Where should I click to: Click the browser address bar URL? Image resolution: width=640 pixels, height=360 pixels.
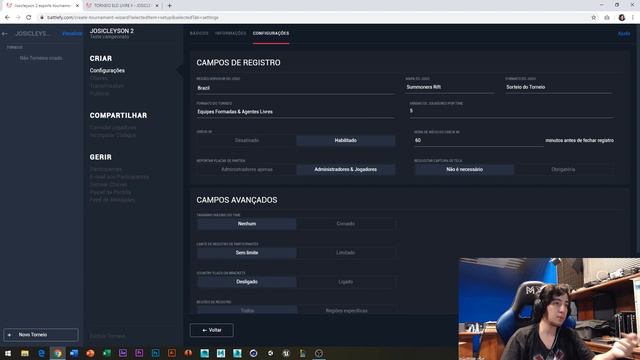click(133, 18)
